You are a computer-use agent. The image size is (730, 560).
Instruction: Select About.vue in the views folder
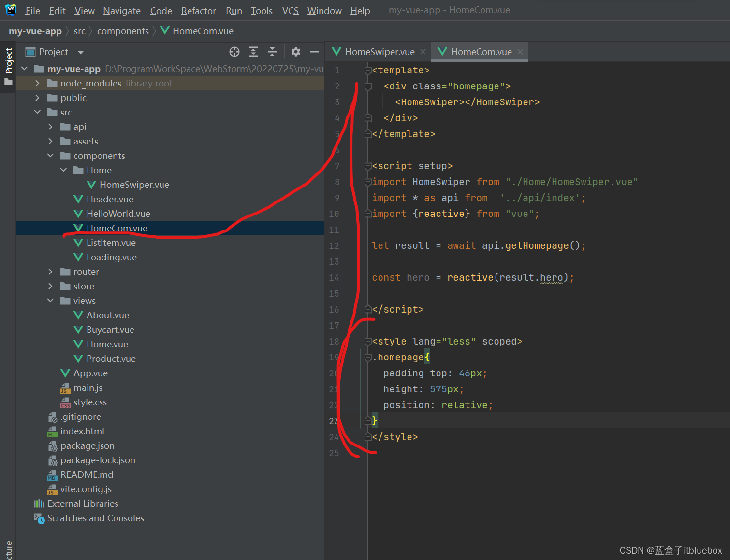click(x=107, y=315)
